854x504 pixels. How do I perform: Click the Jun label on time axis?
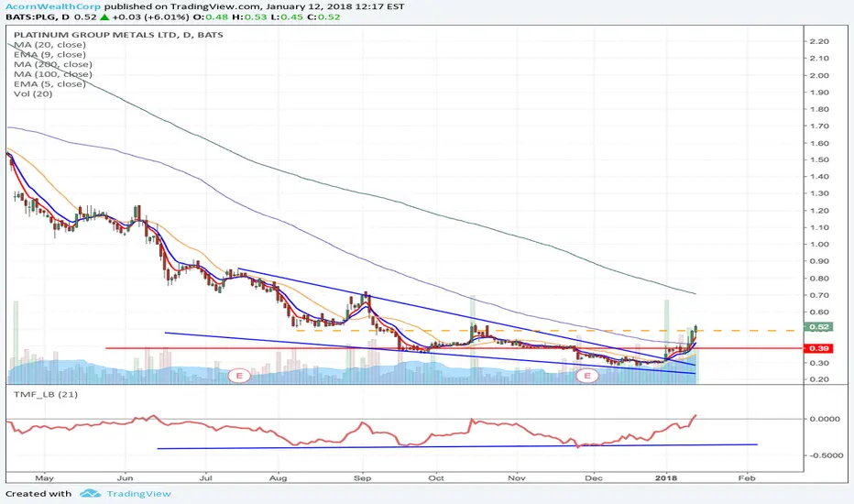pyautogui.click(x=126, y=477)
